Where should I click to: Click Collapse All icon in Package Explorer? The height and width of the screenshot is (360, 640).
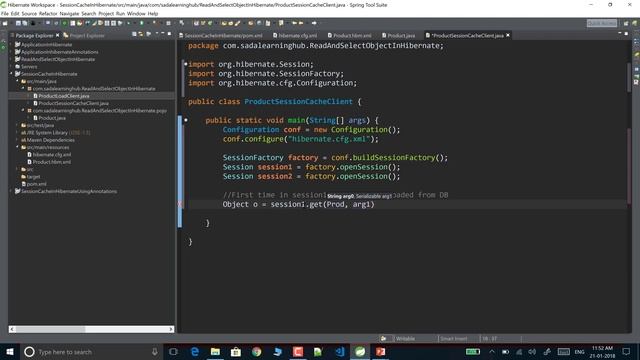[134, 35]
